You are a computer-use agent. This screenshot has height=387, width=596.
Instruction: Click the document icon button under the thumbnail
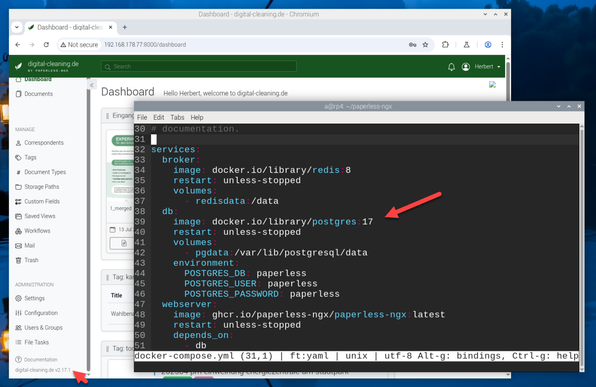tap(124, 243)
